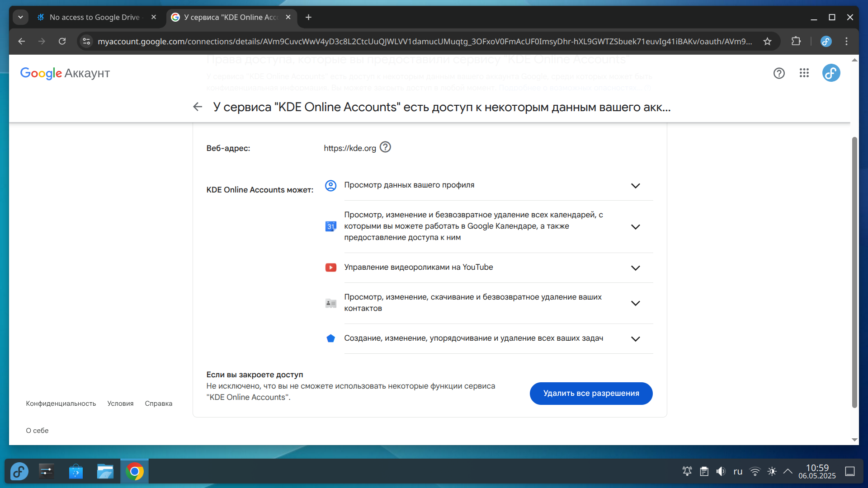Open the Google account profile avatar
Screen dimensions: 868x488
pyautogui.click(x=831, y=73)
